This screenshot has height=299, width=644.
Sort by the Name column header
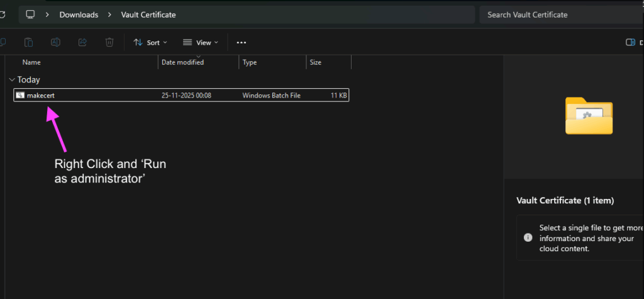point(31,62)
